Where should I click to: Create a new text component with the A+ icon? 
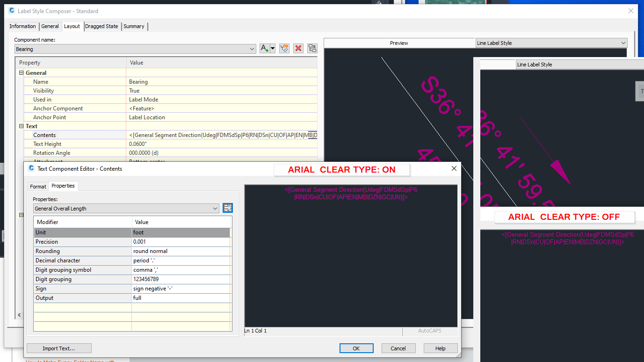tap(264, 48)
